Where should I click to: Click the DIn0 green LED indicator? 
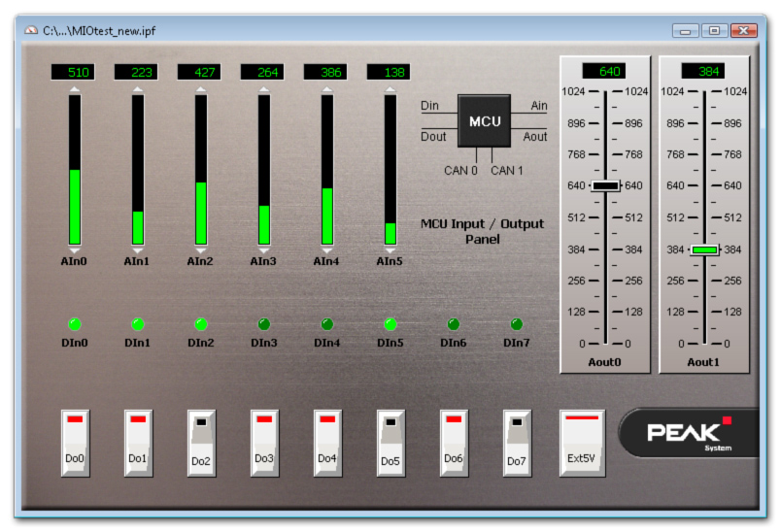[75, 324]
